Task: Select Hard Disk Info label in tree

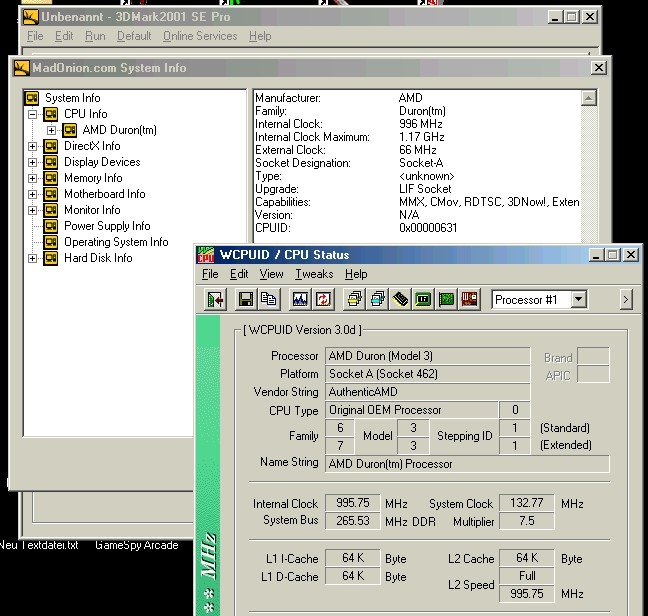Action: point(98,258)
